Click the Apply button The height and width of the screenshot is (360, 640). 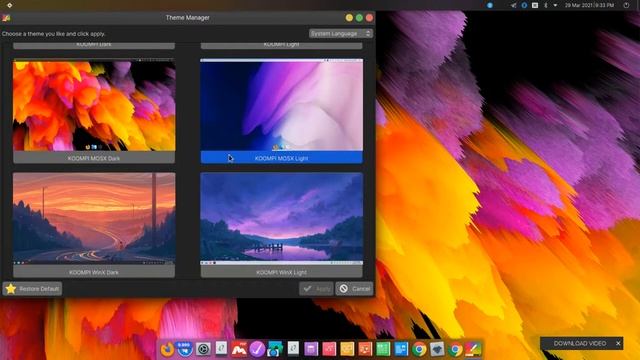[316, 289]
